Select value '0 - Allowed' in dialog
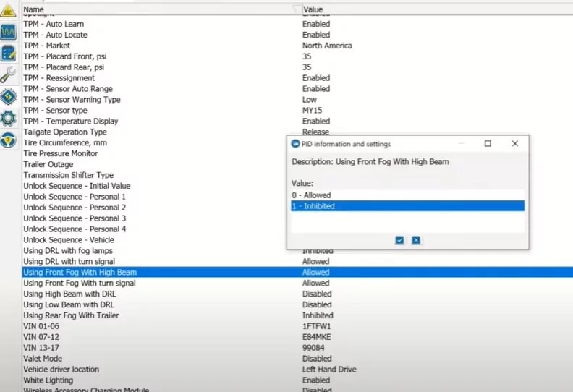This screenshot has width=573, height=392. tap(408, 195)
